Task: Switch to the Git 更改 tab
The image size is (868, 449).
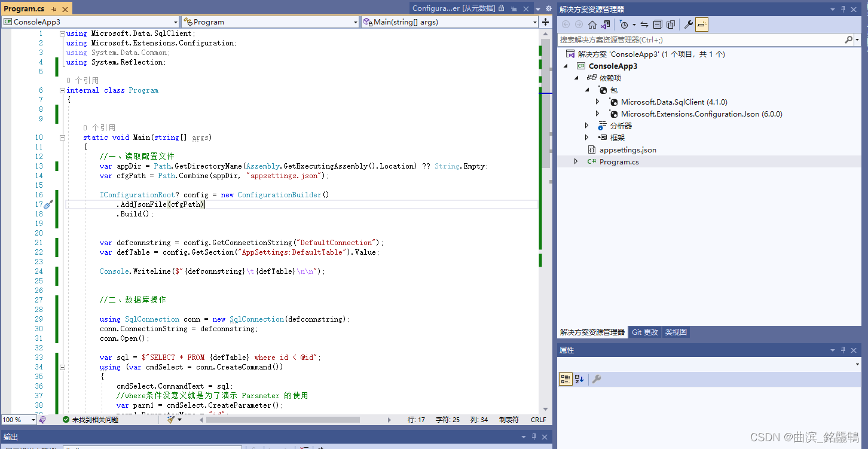Action: pyautogui.click(x=645, y=332)
